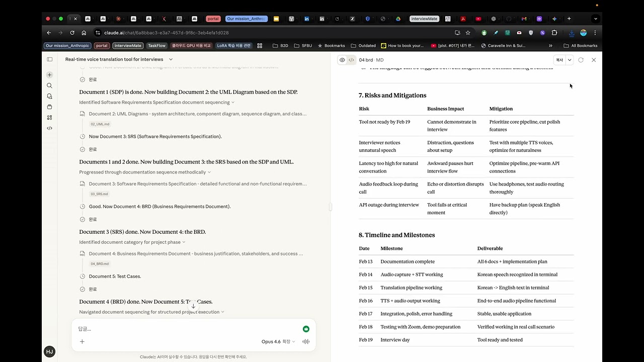
Task: Expand 'Navigated document sequencing' thought
Action: tap(151, 312)
